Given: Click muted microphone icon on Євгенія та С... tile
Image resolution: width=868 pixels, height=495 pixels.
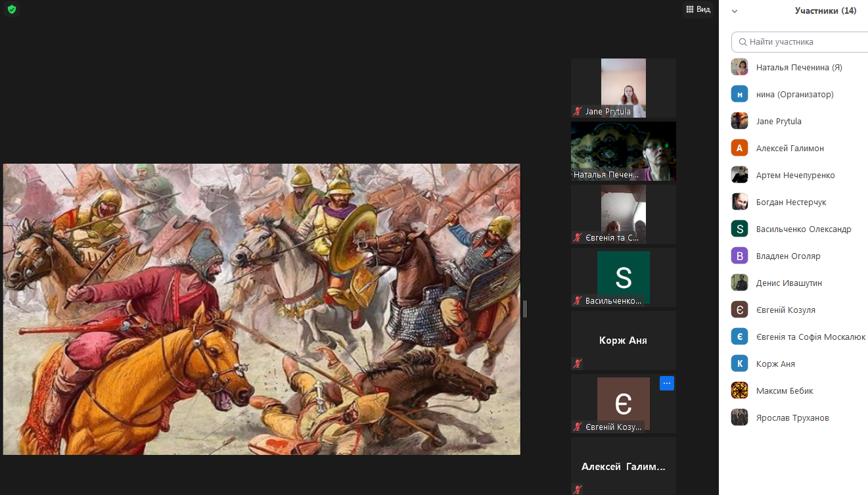Looking at the screenshot, I should pyautogui.click(x=578, y=238).
